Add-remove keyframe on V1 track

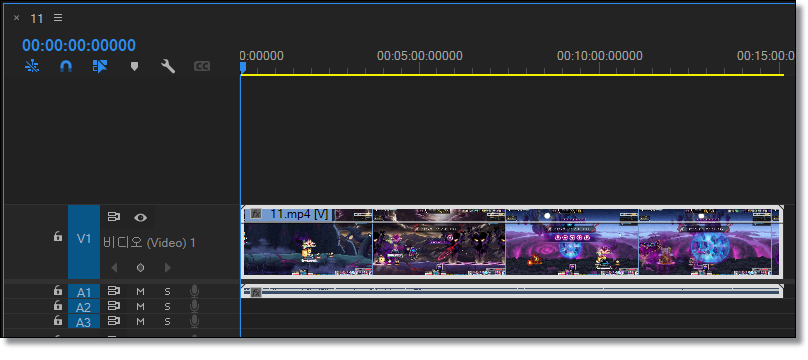click(140, 267)
